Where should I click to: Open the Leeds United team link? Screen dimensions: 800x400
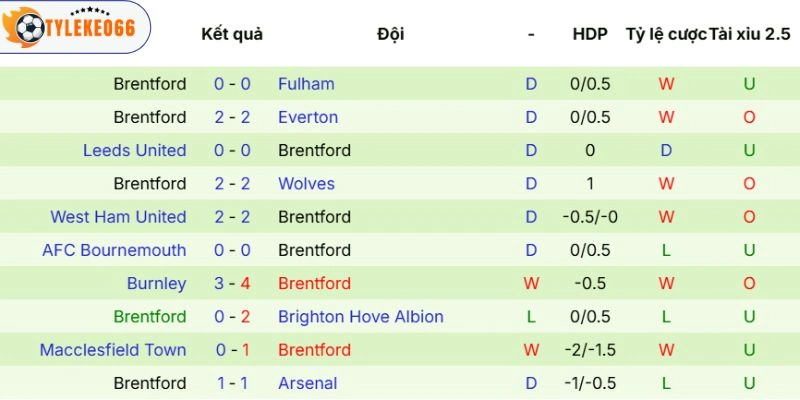pyautogui.click(x=135, y=150)
